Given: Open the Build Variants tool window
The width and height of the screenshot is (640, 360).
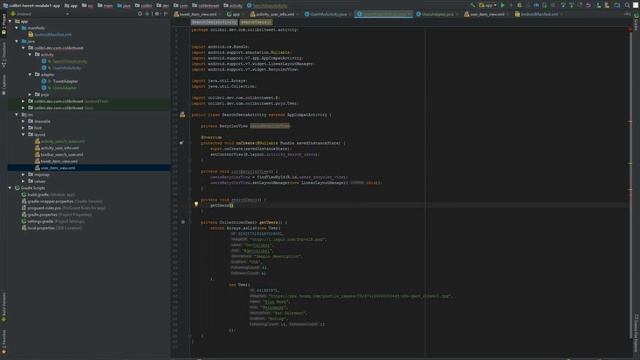Looking at the screenshot, I should pos(4,307).
